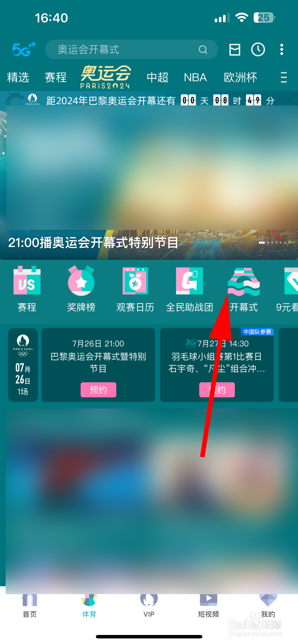Reserve the 羽毛球小组赛 match
The height and width of the screenshot is (644, 298).
(217, 389)
